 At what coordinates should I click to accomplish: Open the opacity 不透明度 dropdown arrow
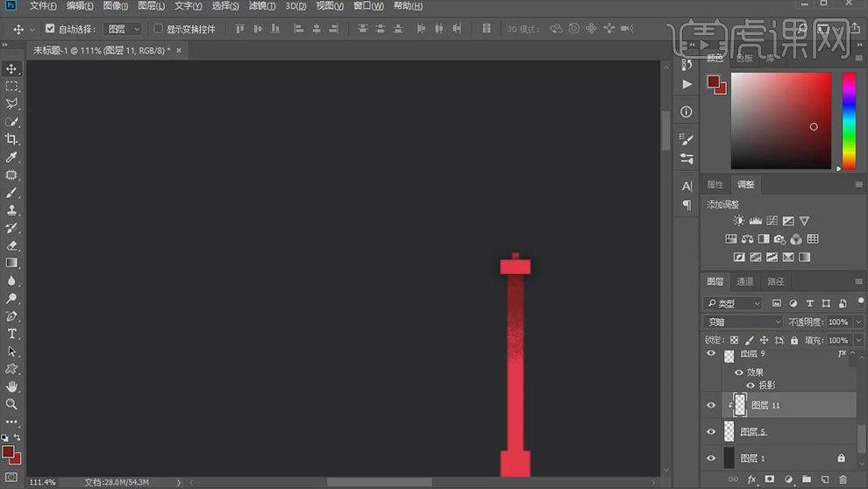(858, 322)
